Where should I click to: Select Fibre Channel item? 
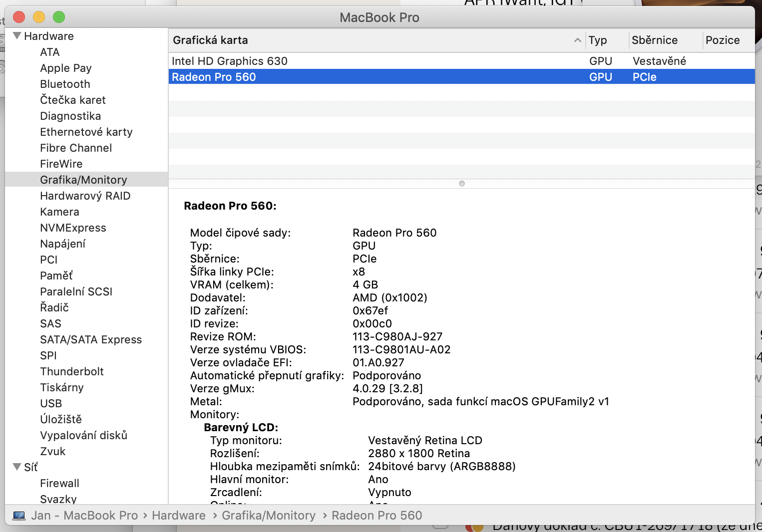[x=76, y=148]
